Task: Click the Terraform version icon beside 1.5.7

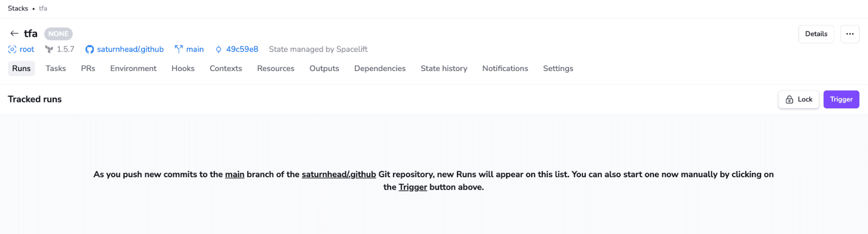Action: point(49,49)
